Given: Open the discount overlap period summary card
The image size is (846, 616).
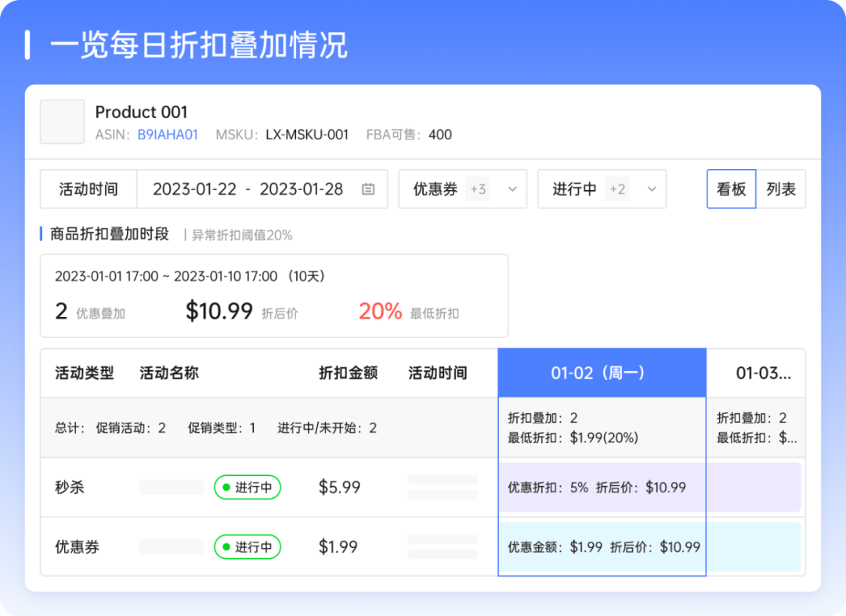Looking at the screenshot, I should (x=274, y=296).
